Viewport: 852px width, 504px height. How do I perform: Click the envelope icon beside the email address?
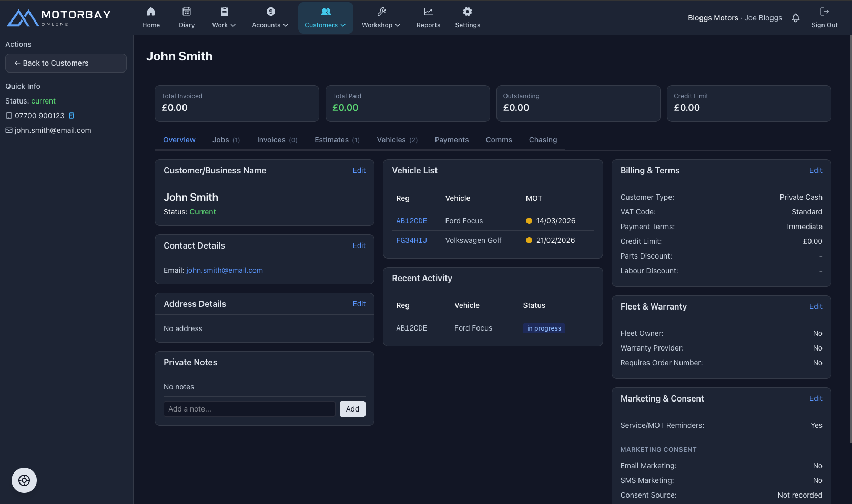coord(8,130)
